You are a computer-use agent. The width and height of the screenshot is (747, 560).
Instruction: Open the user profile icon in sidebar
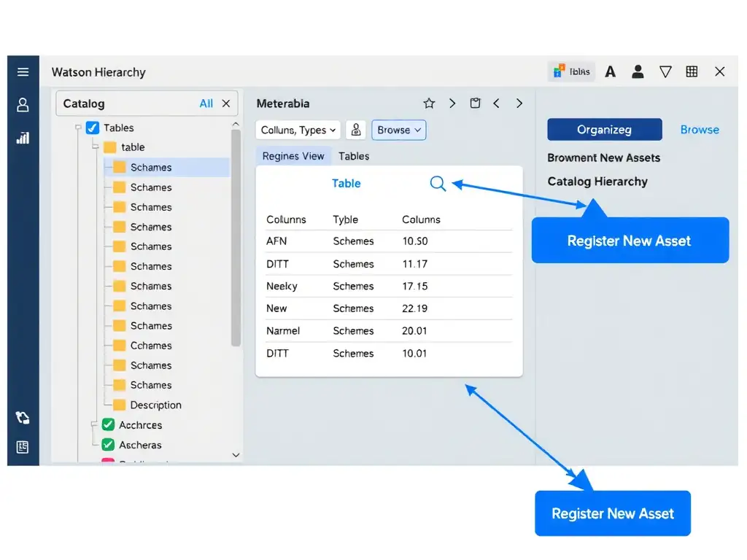pos(23,105)
